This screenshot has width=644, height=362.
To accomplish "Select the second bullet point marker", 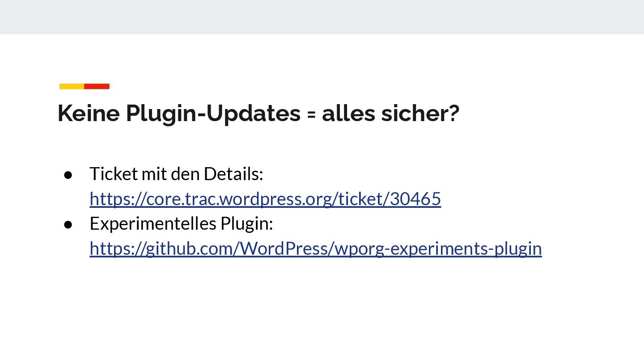I will coord(68,224).
